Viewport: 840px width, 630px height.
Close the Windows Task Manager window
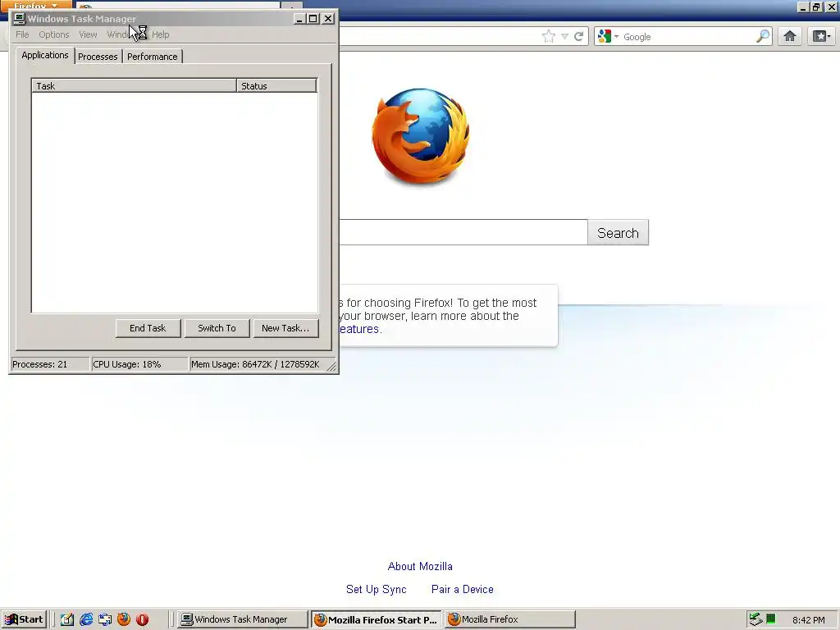click(328, 19)
